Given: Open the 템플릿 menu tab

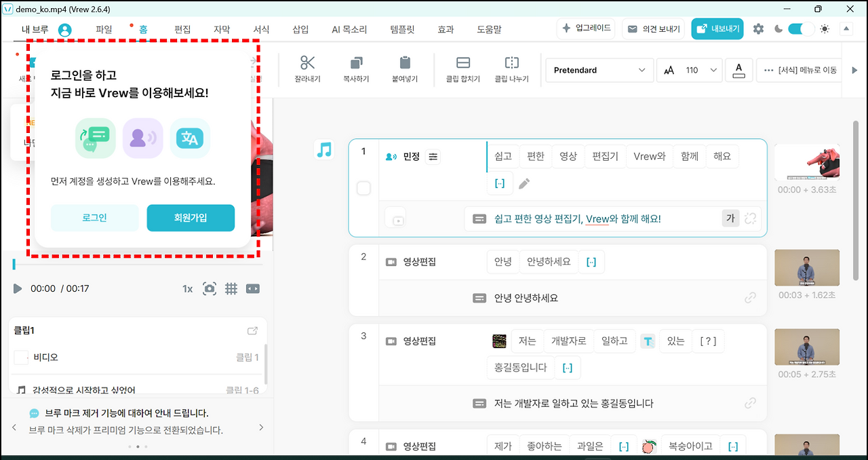Looking at the screenshot, I should [402, 29].
